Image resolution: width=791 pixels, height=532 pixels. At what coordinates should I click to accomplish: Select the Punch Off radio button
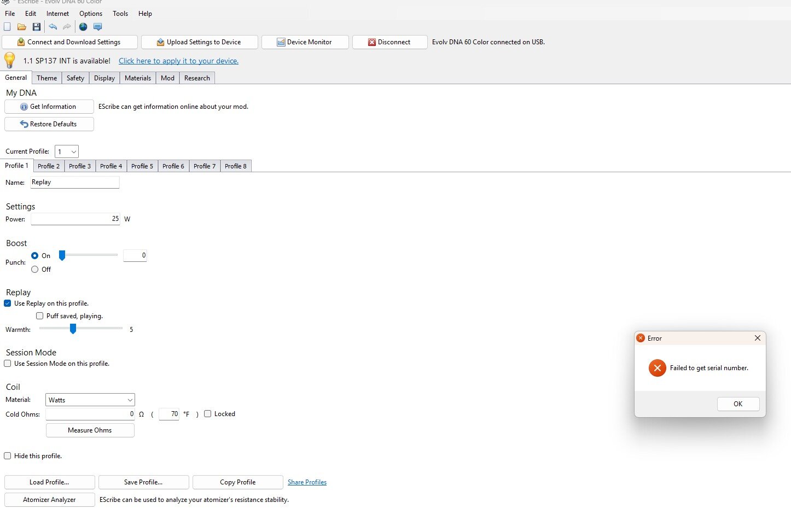35,270
